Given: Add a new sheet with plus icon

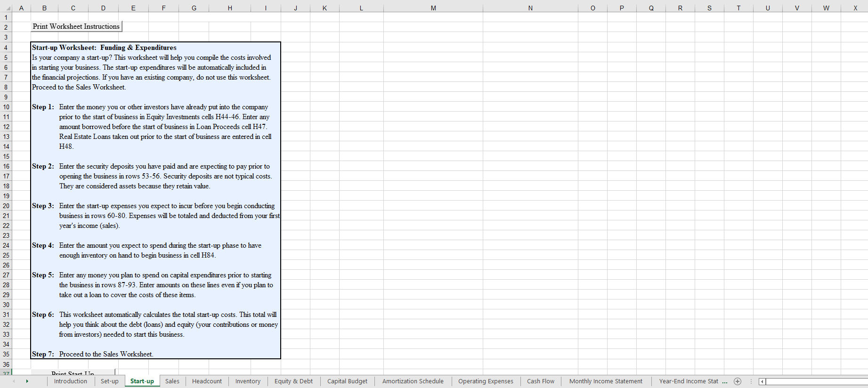Looking at the screenshot, I should (x=738, y=381).
